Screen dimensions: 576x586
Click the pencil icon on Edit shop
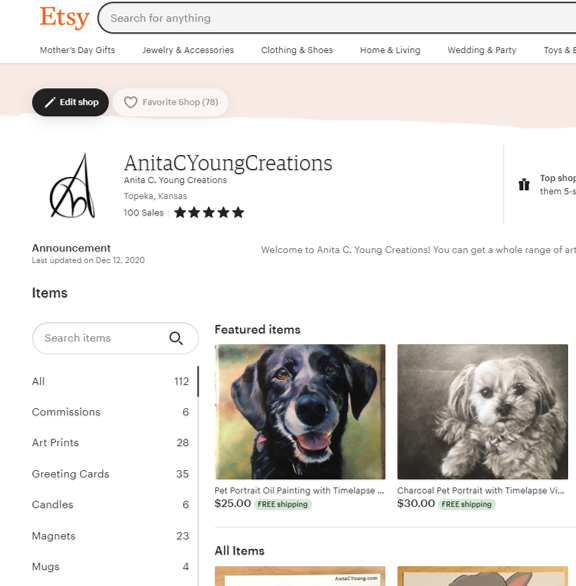coord(50,102)
